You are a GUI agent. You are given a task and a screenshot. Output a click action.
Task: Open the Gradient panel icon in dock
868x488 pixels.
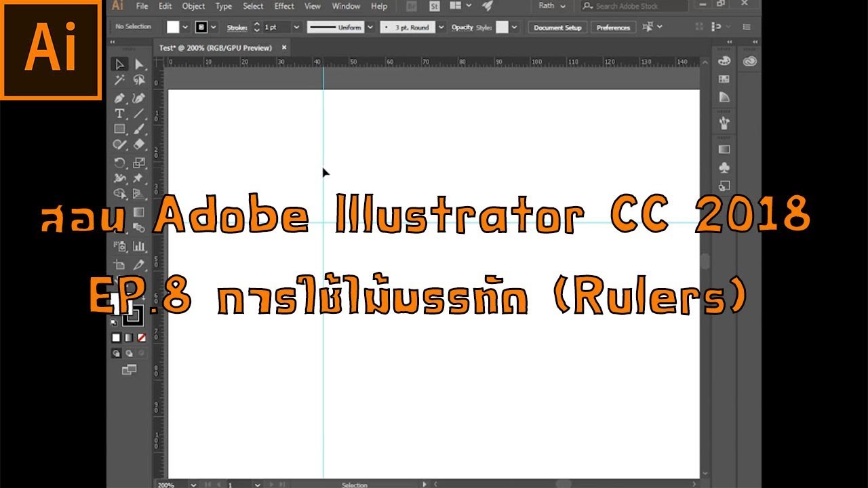(x=724, y=149)
